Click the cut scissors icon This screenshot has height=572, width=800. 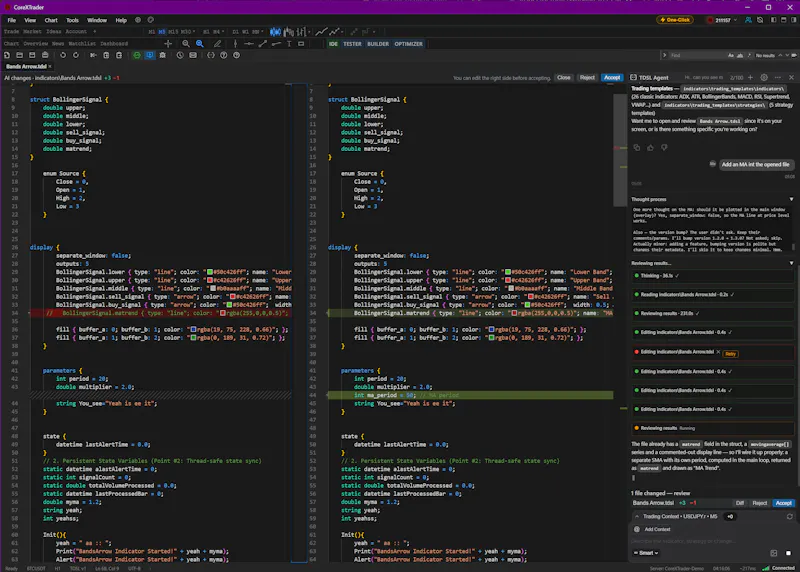tap(93, 55)
